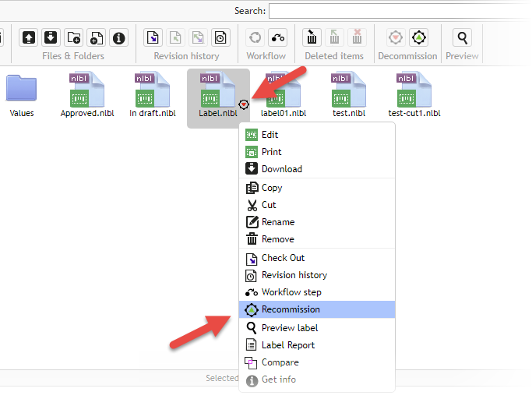Click the Recommission icon in Decommission group
This screenshot has width=532, height=413.
[418, 37]
